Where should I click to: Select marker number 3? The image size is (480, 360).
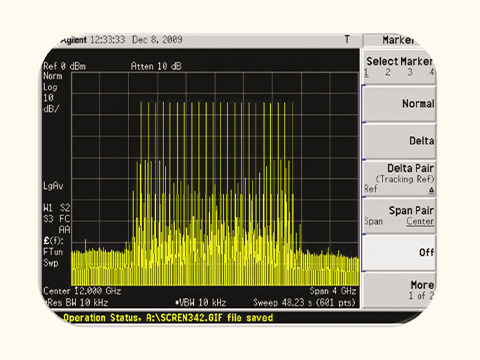410,72
